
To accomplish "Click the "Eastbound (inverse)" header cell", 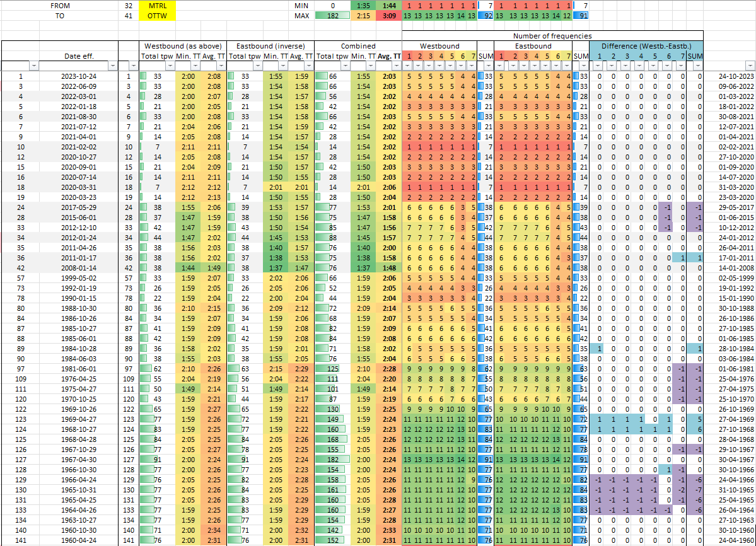I will pos(269,46).
